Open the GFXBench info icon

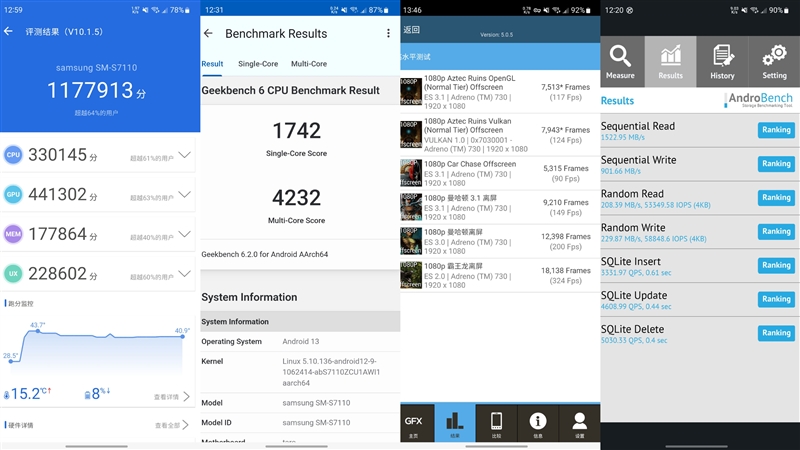click(x=537, y=423)
